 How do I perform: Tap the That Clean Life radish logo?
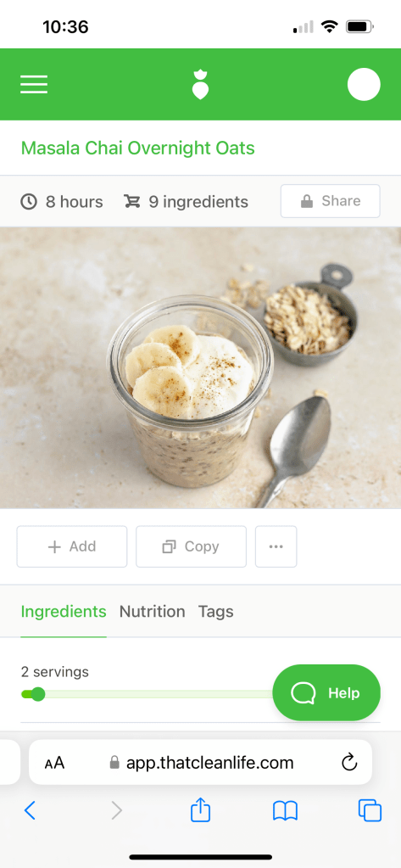click(x=200, y=85)
